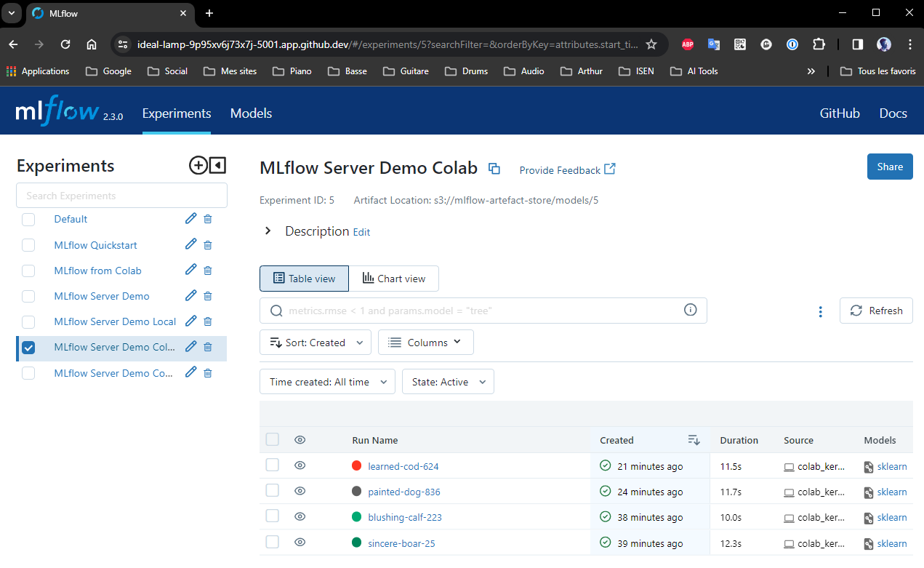Image resolution: width=924 pixels, height=568 pixels.
Task: Toggle visibility of blushing-calf-223 run
Action: (300, 516)
